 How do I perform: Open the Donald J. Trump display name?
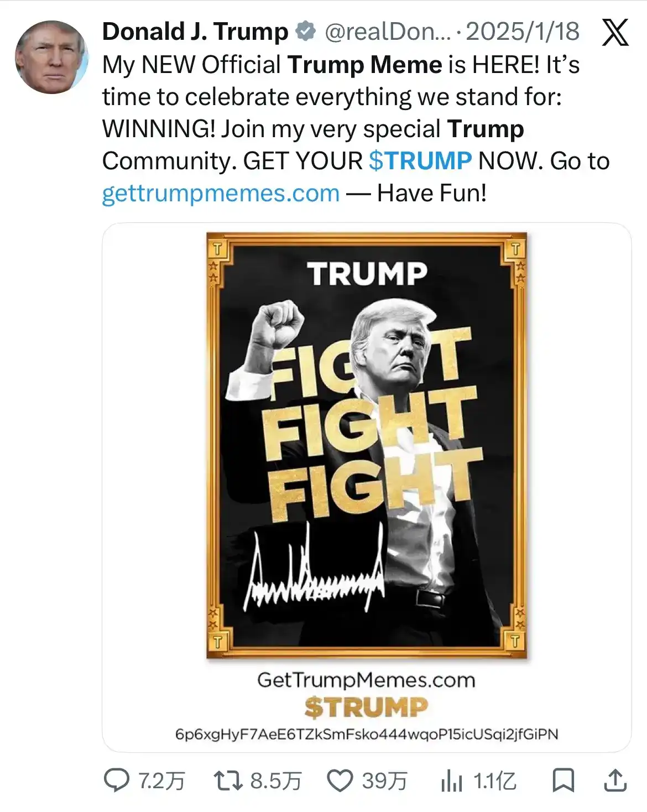195,32
